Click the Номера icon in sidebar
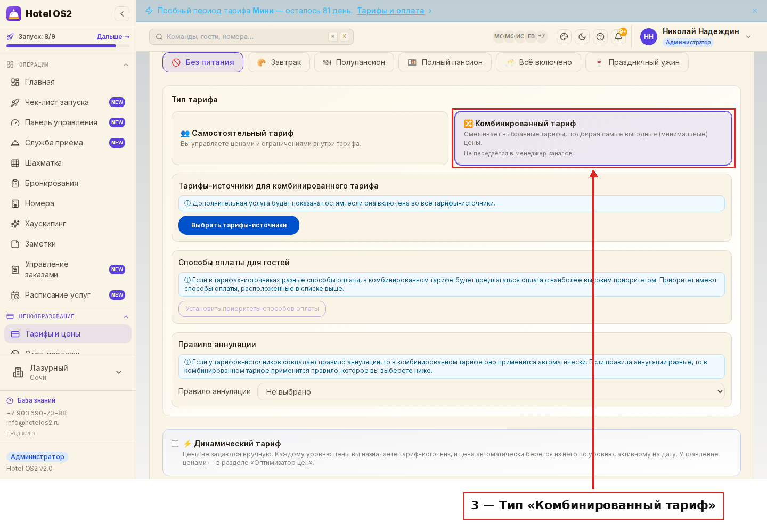Screen dimensions: 767x532 click(15, 203)
